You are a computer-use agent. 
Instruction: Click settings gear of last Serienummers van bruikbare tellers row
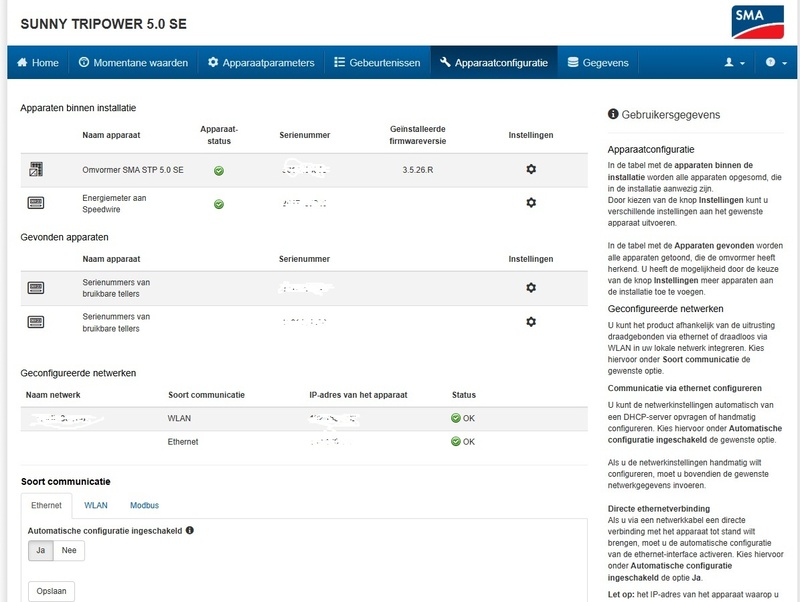[531, 322]
